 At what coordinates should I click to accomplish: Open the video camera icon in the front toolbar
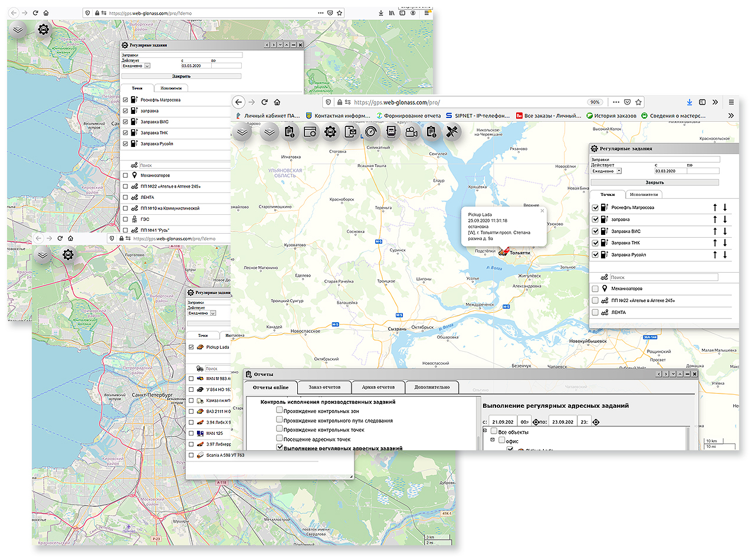point(411,133)
